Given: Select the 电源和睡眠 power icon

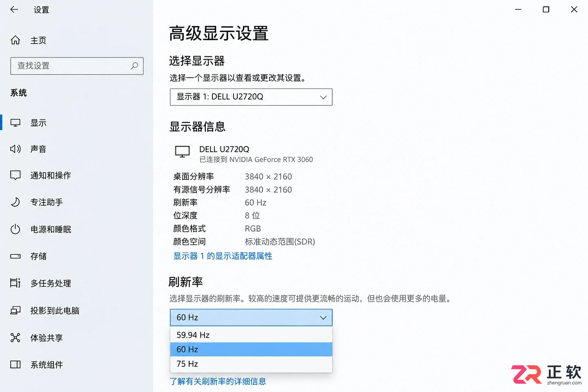Looking at the screenshot, I should pyautogui.click(x=16, y=229).
